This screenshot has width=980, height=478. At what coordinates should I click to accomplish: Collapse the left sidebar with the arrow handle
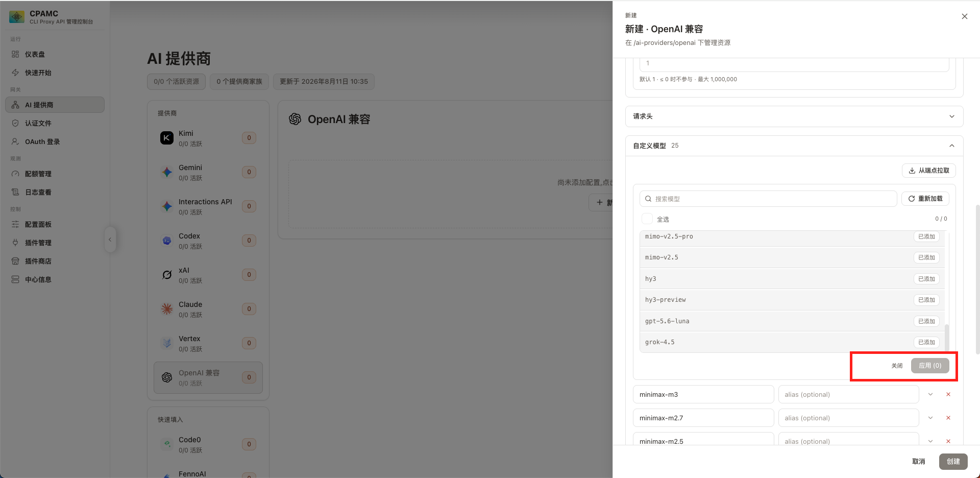click(110, 240)
